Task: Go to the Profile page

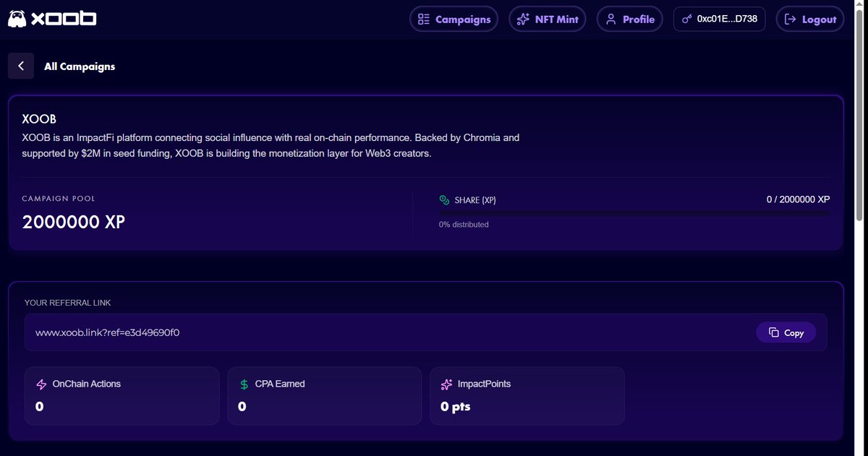Action: point(630,20)
